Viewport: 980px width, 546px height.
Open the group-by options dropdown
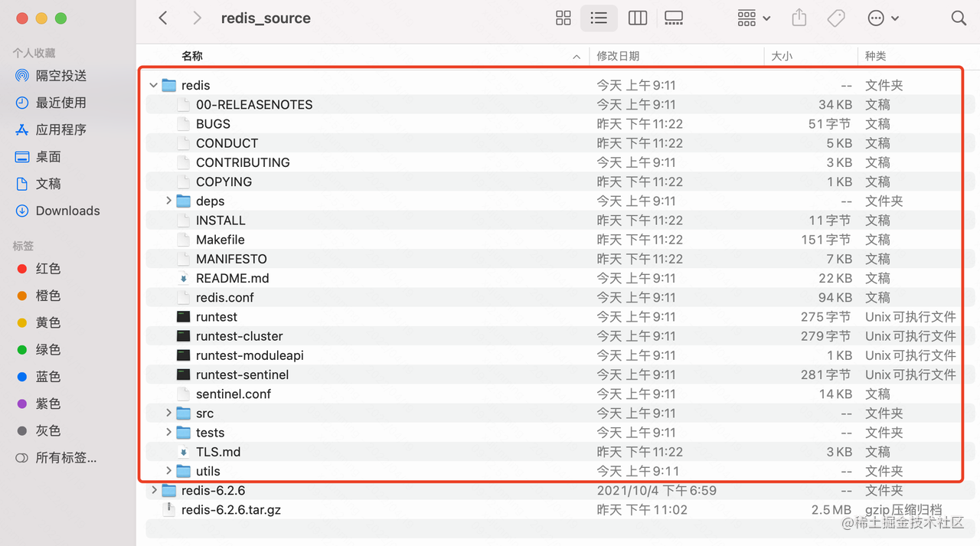pyautogui.click(x=754, y=18)
